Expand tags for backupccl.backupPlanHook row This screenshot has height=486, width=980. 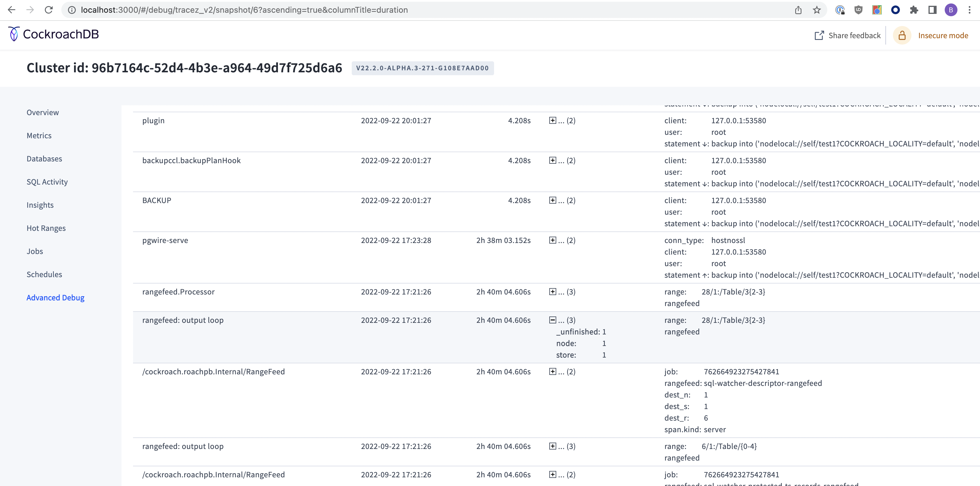click(x=553, y=161)
